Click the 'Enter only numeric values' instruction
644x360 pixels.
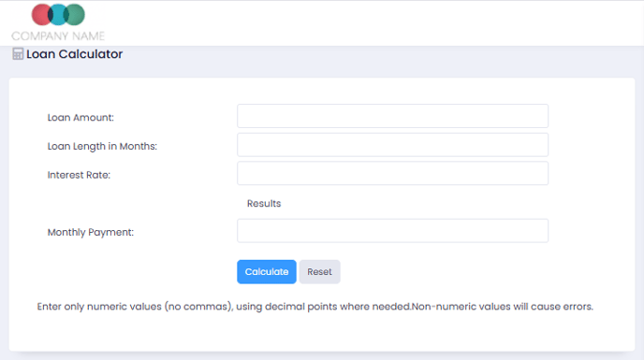pyautogui.click(x=99, y=307)
